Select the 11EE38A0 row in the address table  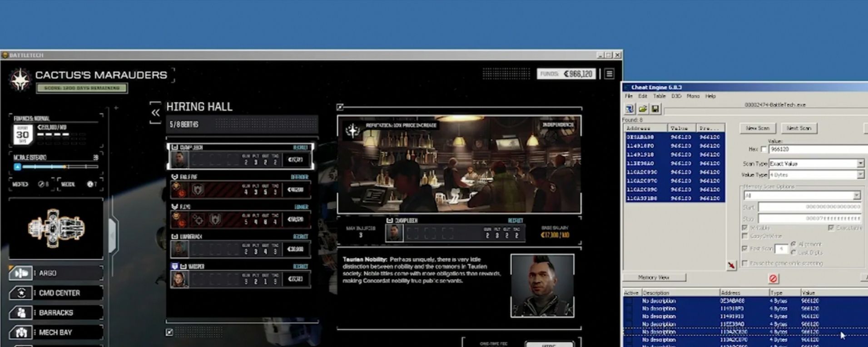[x=745, y=324]
